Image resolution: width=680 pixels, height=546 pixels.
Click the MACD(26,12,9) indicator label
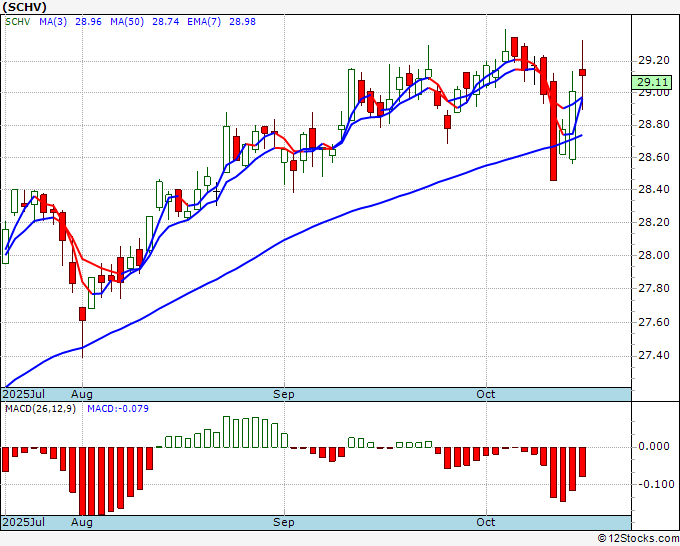[x=40, y=409]
